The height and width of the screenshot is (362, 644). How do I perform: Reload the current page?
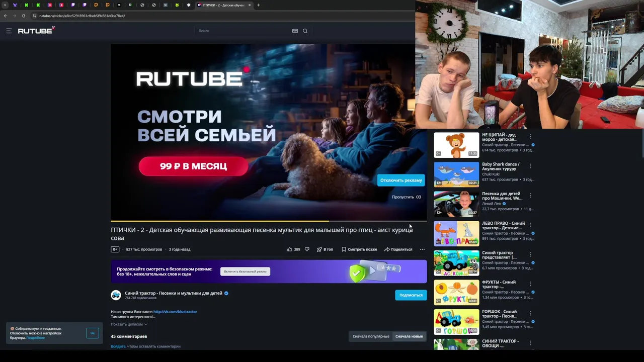pos(23,16)
